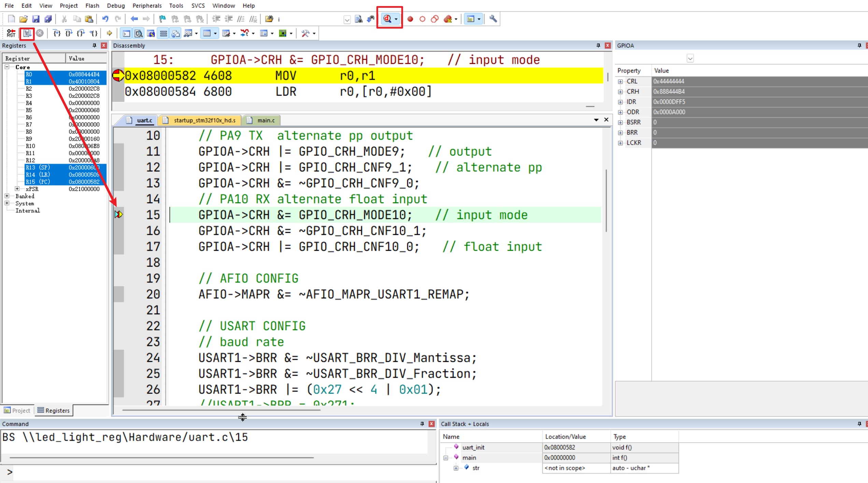
Task: Click the Run to cursor line icon
Action: 94,33
